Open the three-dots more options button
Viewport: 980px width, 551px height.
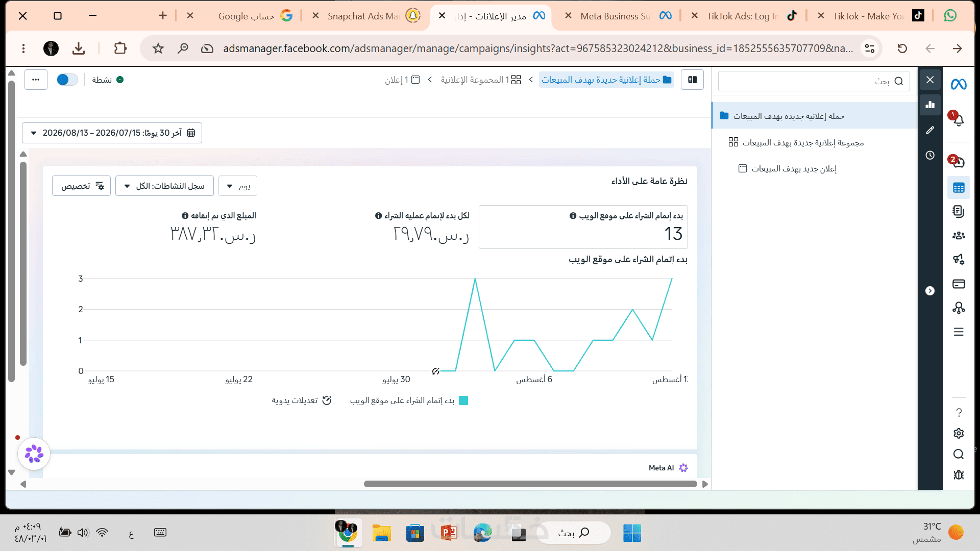(x=36, y=80)
